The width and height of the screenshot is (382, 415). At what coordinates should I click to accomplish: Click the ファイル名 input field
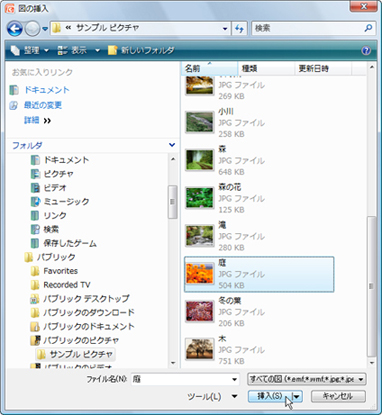pos(181,379)
